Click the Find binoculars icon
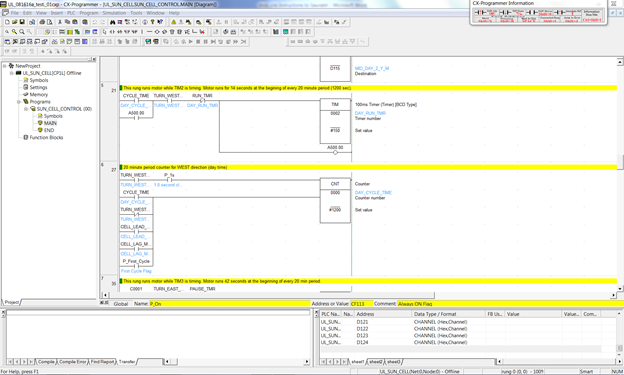624x375 pixels. [x=113, y=22]
